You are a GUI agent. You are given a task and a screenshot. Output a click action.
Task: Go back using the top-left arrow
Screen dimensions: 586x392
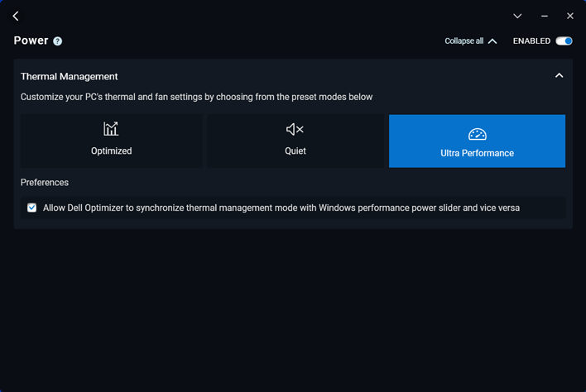pyautogui.click(x=16, y=16)
